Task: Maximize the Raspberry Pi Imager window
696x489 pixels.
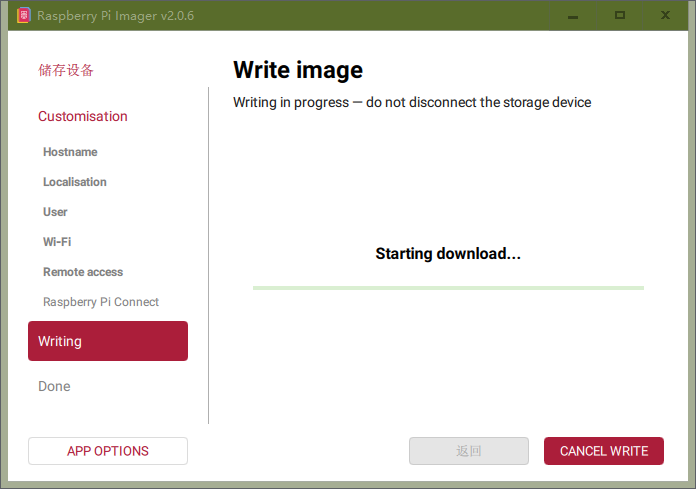Action: point(620,16)
